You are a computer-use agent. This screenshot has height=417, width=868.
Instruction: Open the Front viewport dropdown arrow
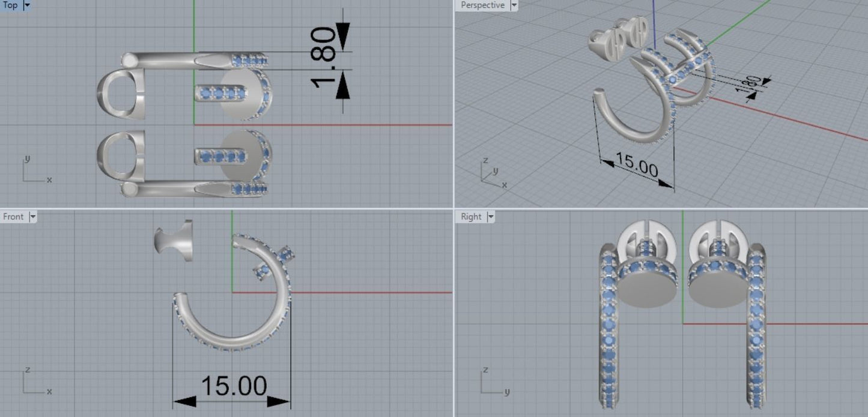pos(32,217)
